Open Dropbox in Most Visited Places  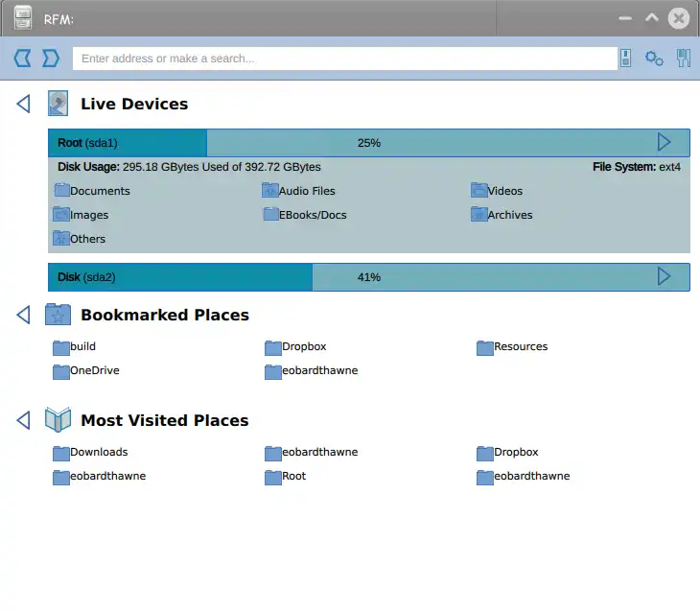[x=507, y=452]
